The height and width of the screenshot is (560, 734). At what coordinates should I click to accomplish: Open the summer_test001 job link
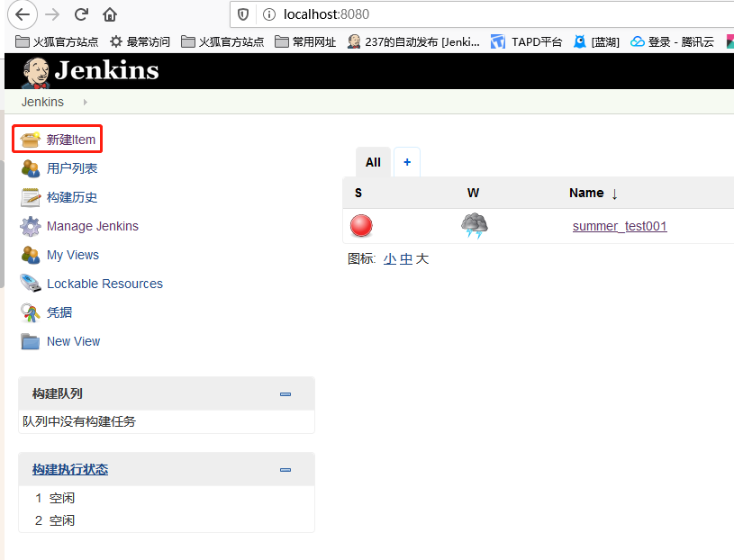tap(620, 227)
